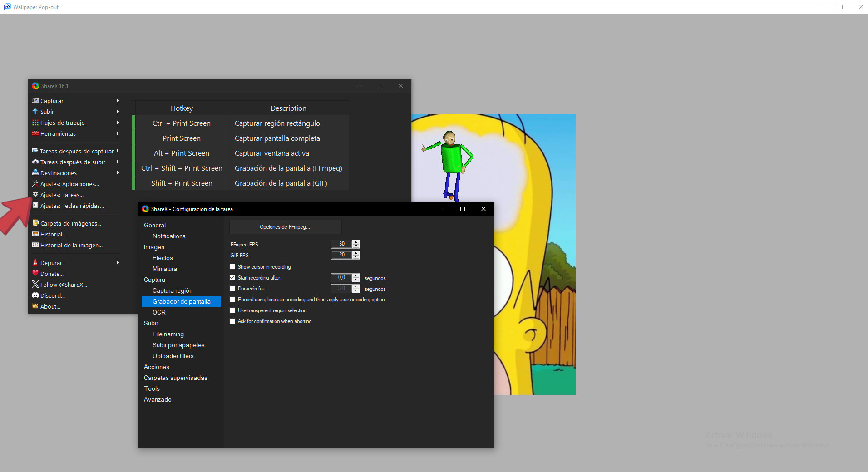The image size is (868, 472).
Task: Click the Carpeta de imágenes folder icon
Action: (x=35, y=223)
